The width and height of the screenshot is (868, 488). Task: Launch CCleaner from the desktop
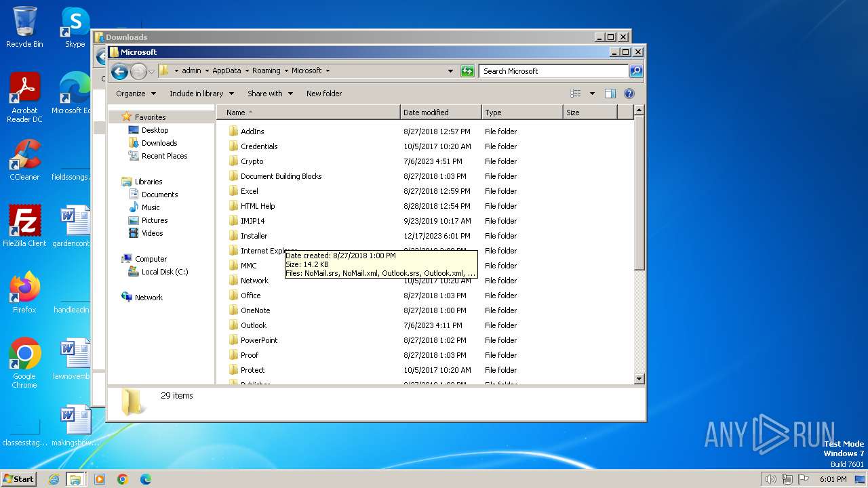click(24, 160)
